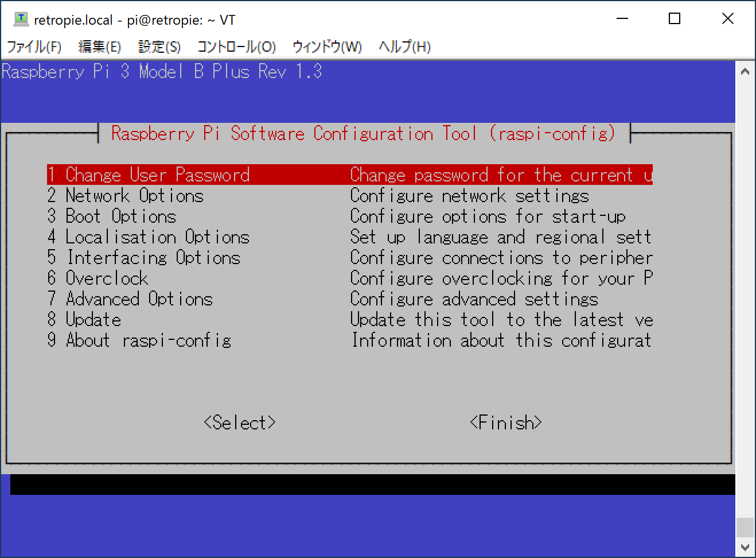
Task: Open the 編集(E) menu
Action: (101, 46)
